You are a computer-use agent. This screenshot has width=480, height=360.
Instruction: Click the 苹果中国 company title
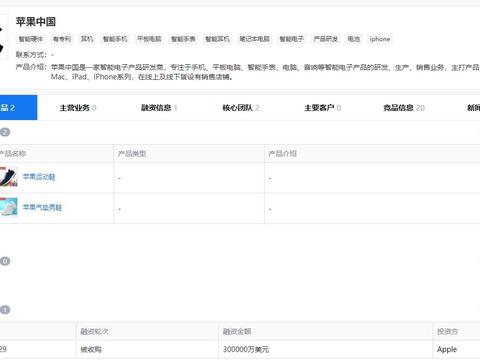click(36, 22)
